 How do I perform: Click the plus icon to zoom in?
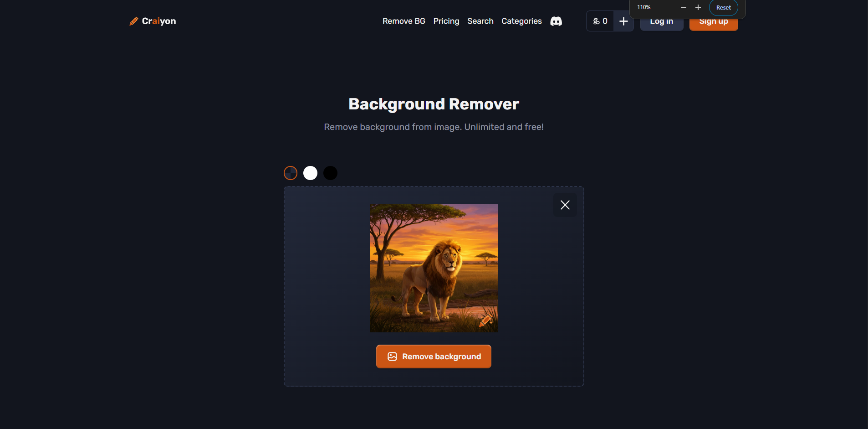pyautogui.click(x=698, y=7)
